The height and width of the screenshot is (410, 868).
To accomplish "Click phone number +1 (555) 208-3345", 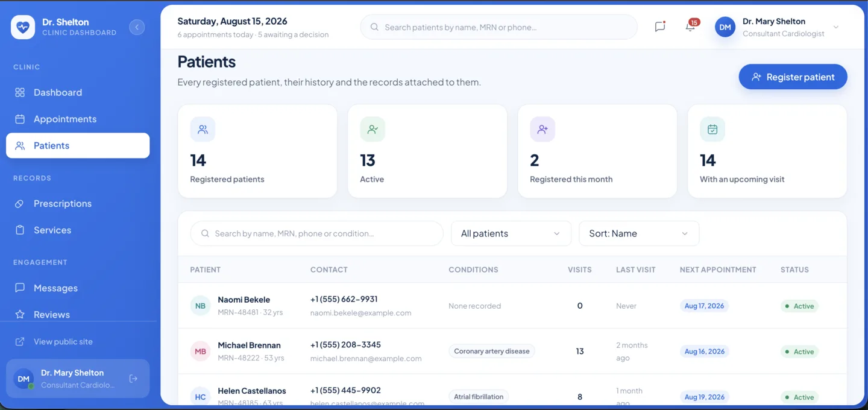I will click(345, 345).
